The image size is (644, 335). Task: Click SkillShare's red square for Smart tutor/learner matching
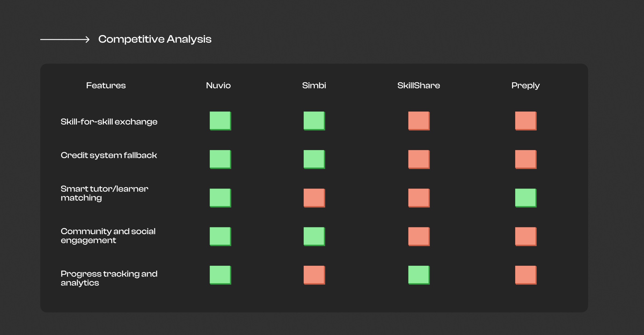pyautogui.click(x=419, y=198)
